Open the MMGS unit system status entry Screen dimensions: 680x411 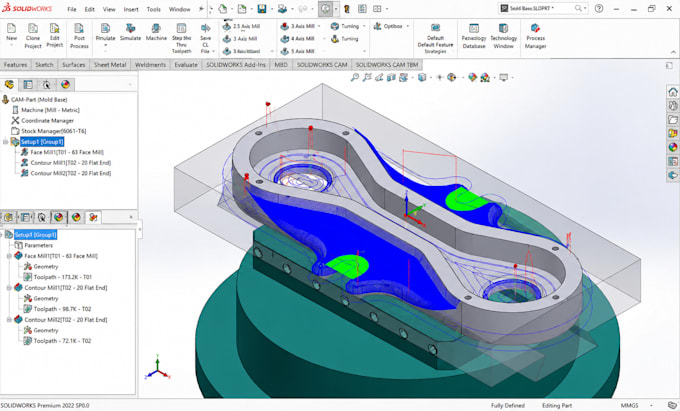(x=629, y=405)
